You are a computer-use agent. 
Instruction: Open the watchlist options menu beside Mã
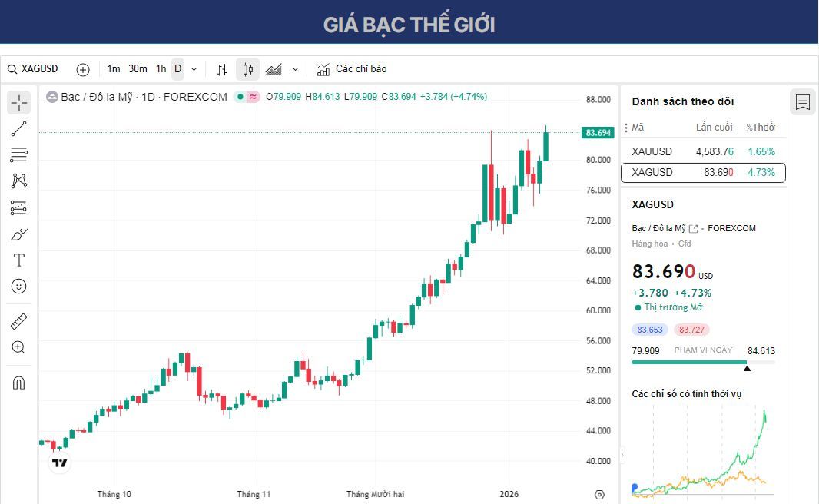[628, 127]
